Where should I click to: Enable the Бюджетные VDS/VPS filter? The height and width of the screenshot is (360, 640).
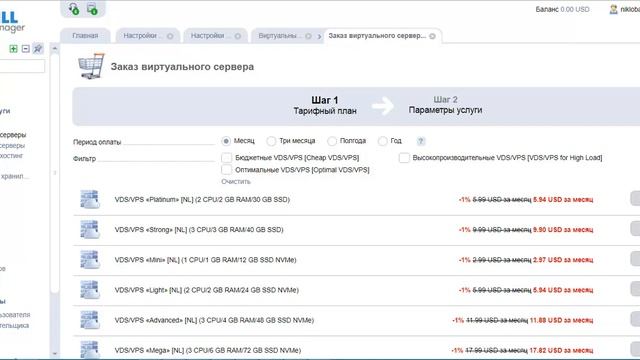[x=227, y=158]
